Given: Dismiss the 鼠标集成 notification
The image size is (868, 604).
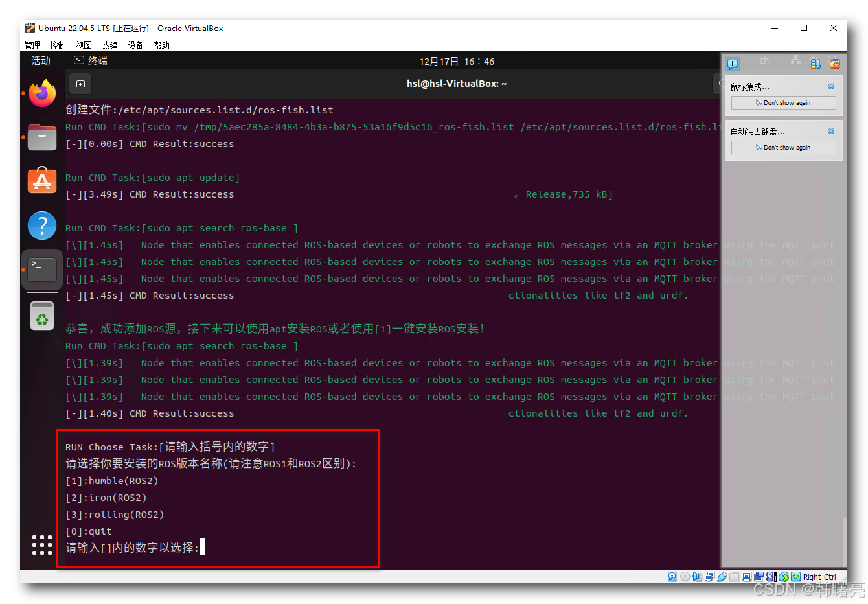Looking at the screenshot, I should pyautogui.click(x=830, y=86).
